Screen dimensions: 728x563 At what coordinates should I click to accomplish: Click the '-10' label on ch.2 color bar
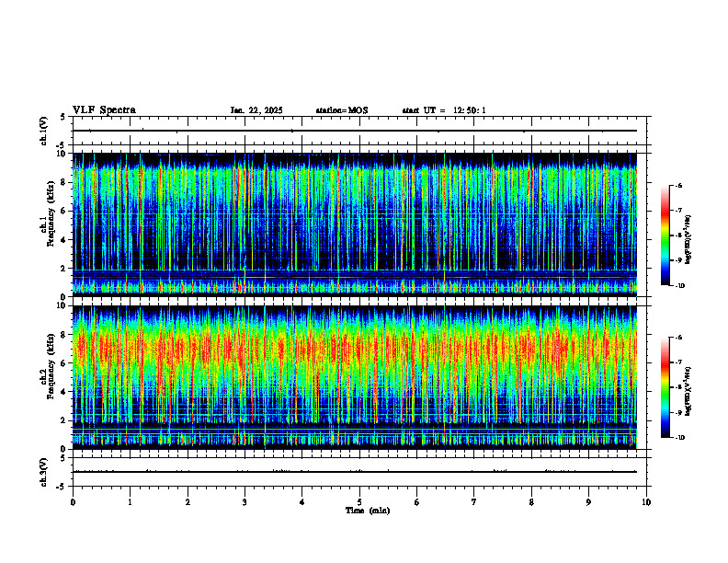point(679,438)
